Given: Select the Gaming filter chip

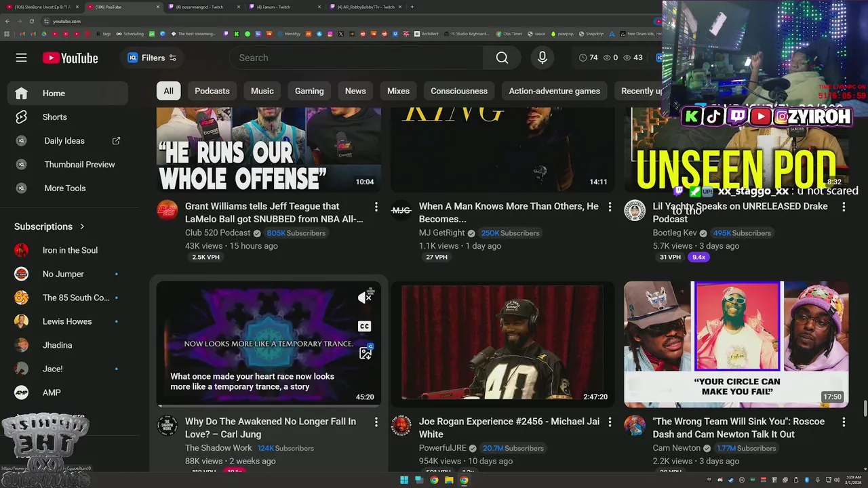Looking at the screenshot, I should pyautogui.click(x=309, y=91).
